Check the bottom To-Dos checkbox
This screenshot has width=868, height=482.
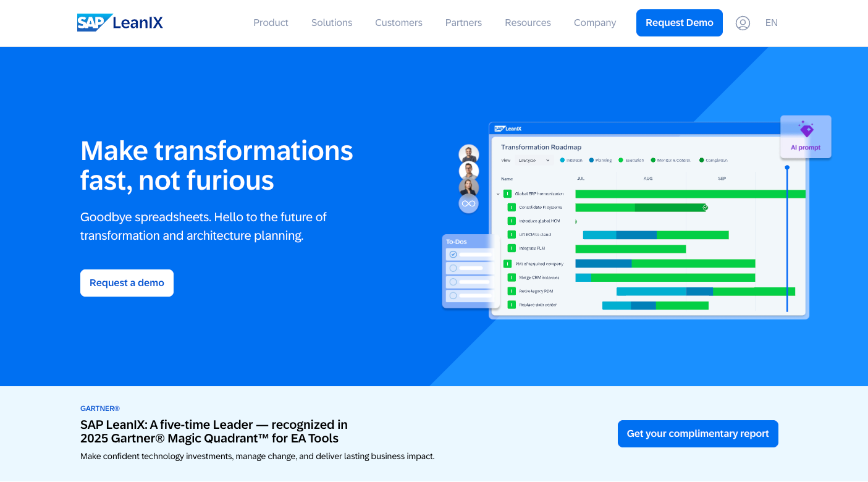click(x=453, y=295)
